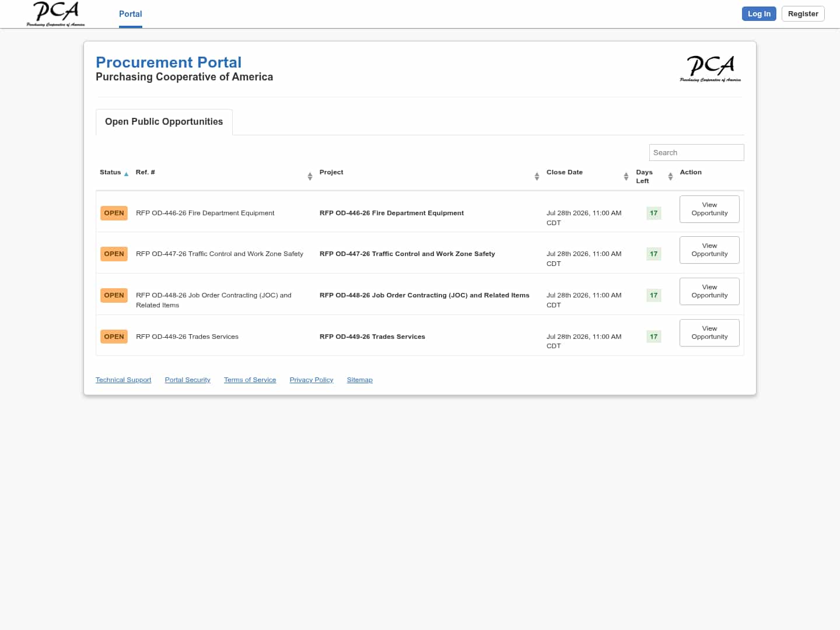This screenshot has height=630, width=840.
Task: View Opportunity for Fire Department Equipment
Action: click(709, 209)
